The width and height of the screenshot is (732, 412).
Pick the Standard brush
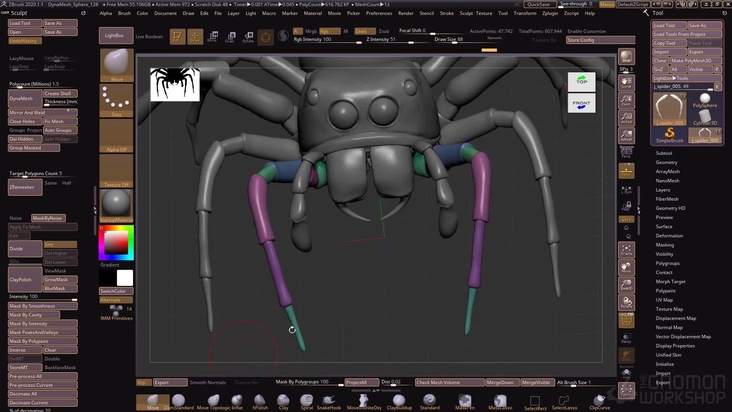pyautogui.click(x=429, y=402)
